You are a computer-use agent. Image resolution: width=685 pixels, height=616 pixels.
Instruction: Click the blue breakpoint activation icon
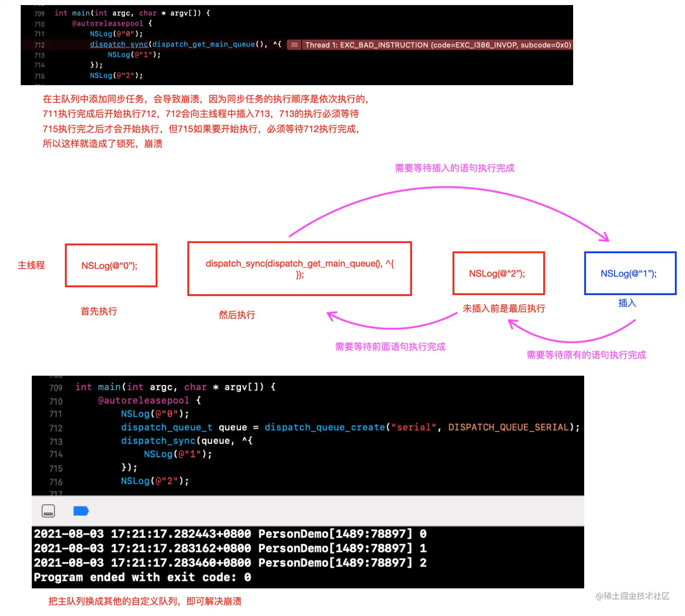[81, 511]
